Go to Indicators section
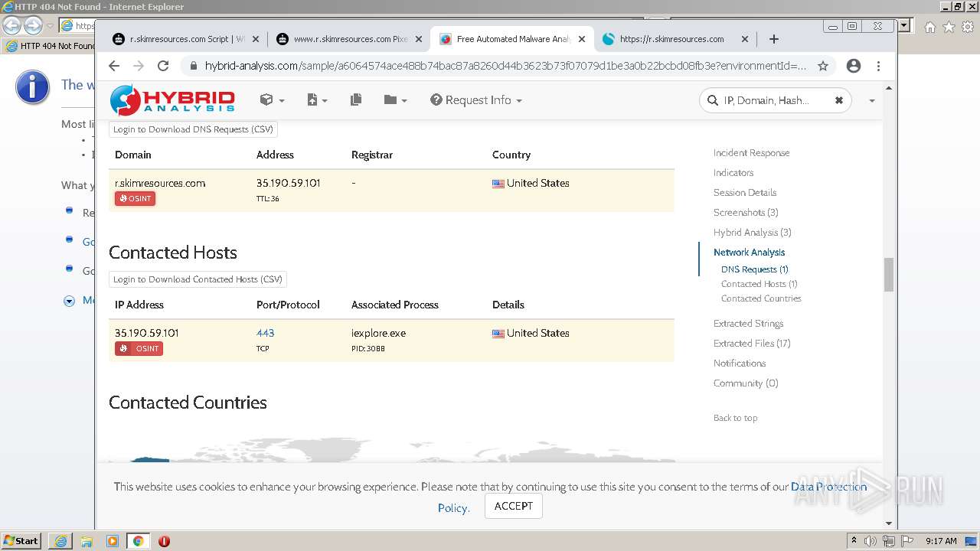Image resolution: width=980 pixels, height=551 pixels. (733, 173)
